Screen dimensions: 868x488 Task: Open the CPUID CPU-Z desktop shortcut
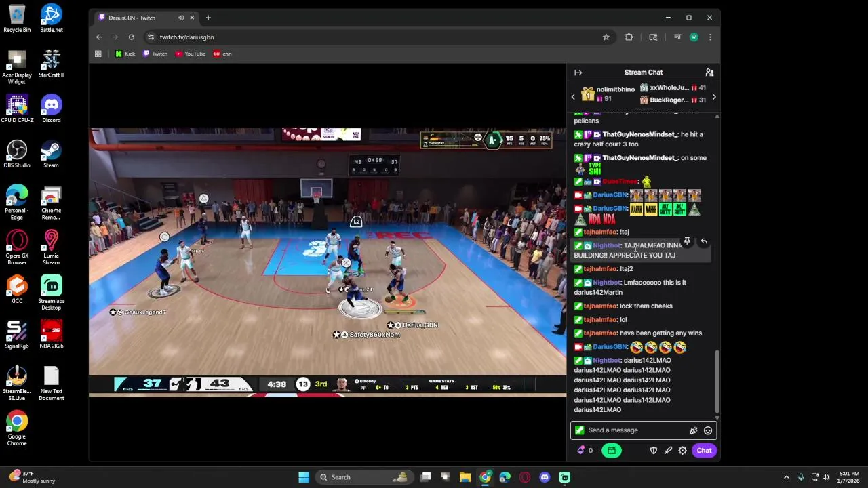17,108
